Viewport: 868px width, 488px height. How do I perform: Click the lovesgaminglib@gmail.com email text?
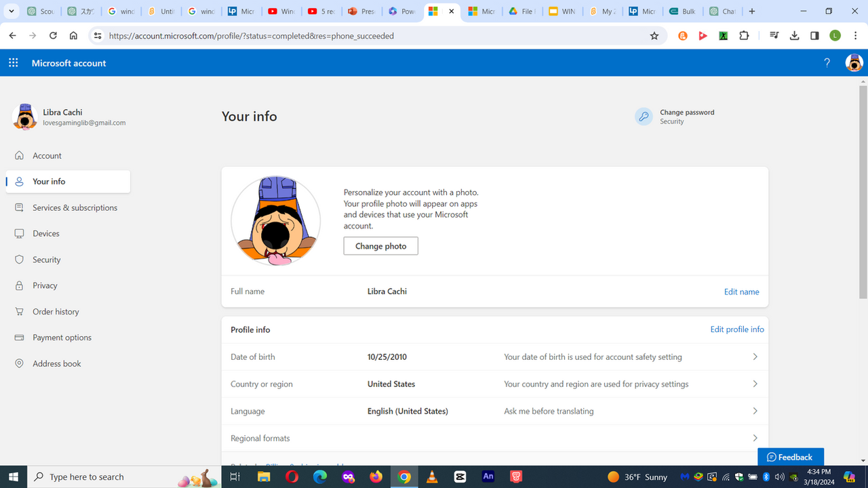[84, 123]
